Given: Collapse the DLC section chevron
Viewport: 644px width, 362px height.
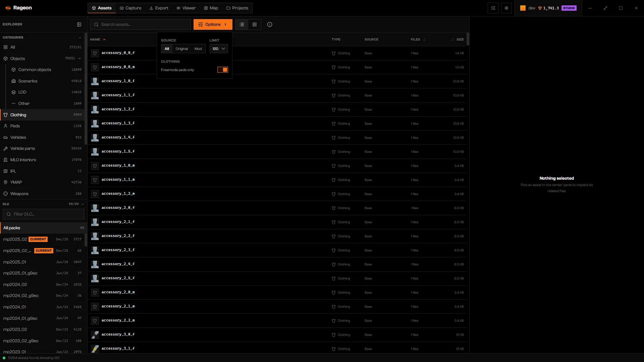Looking at the screenshot, I should coord(83,204).
